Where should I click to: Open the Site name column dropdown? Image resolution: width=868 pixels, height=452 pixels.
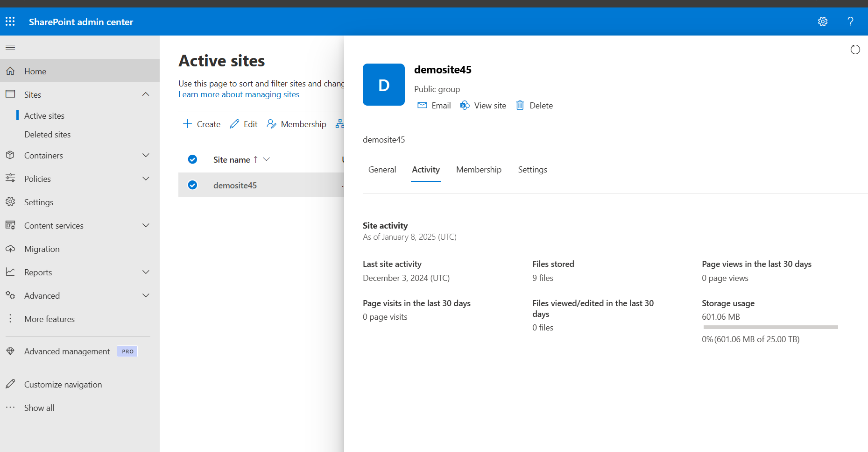click(267, 159)
